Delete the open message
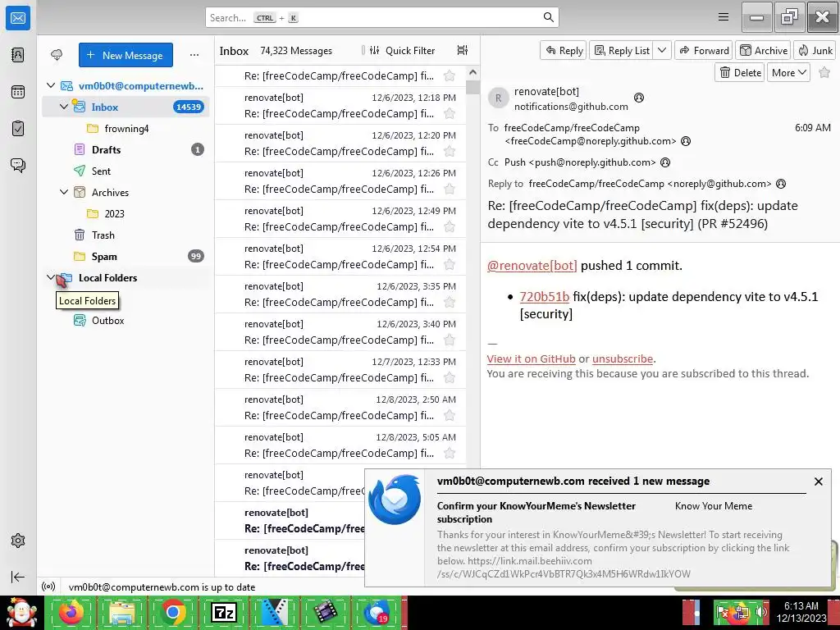Screen dimensions: 840x630 [740, 72]
